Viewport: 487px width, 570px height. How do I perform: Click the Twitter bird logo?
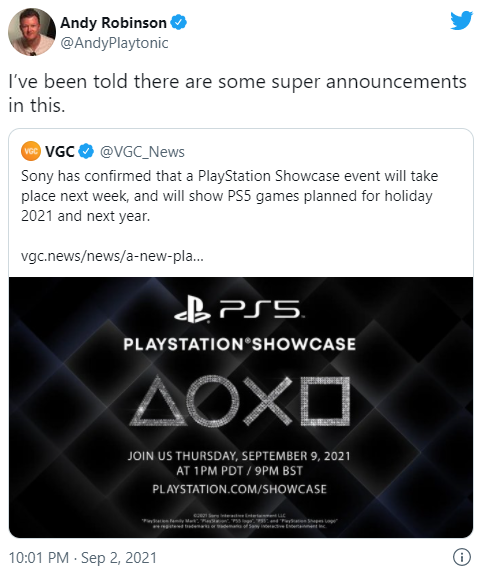point(462,20)
